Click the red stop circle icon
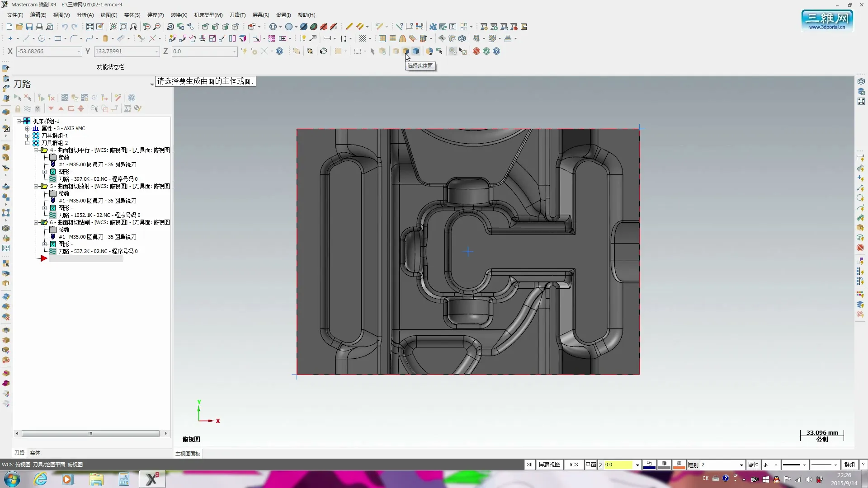The width and height of the screenshot is (868, 488). click(476, 52)
